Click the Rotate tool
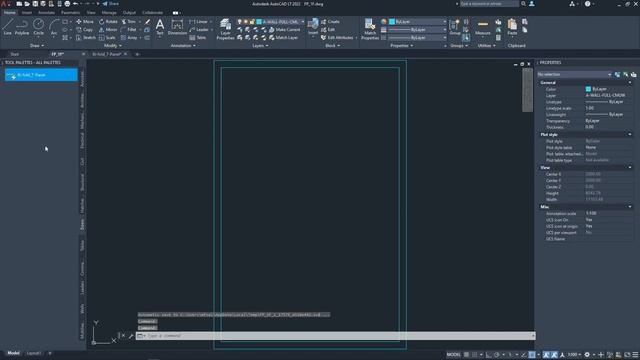 pyautogui.click(x=108, y=22)
